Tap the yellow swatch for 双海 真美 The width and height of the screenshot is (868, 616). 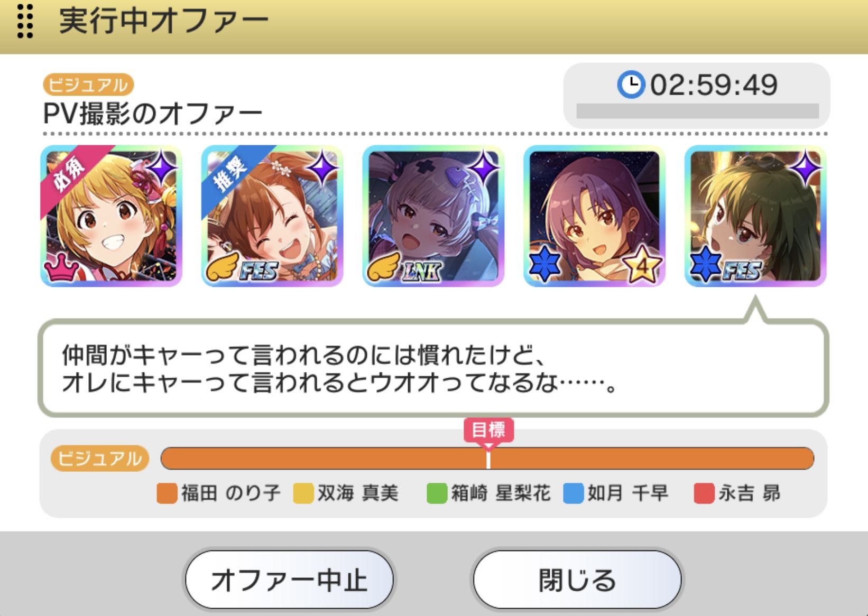coord(303,493)
